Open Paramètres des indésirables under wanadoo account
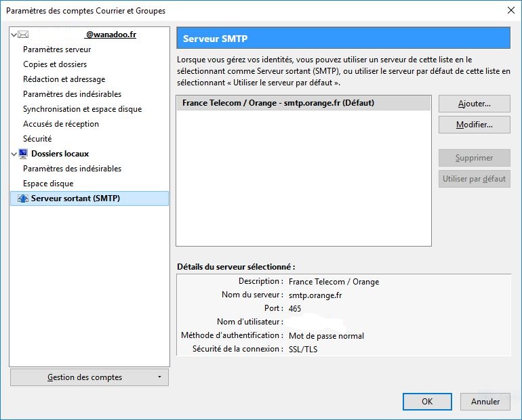 tap(72, 94)
